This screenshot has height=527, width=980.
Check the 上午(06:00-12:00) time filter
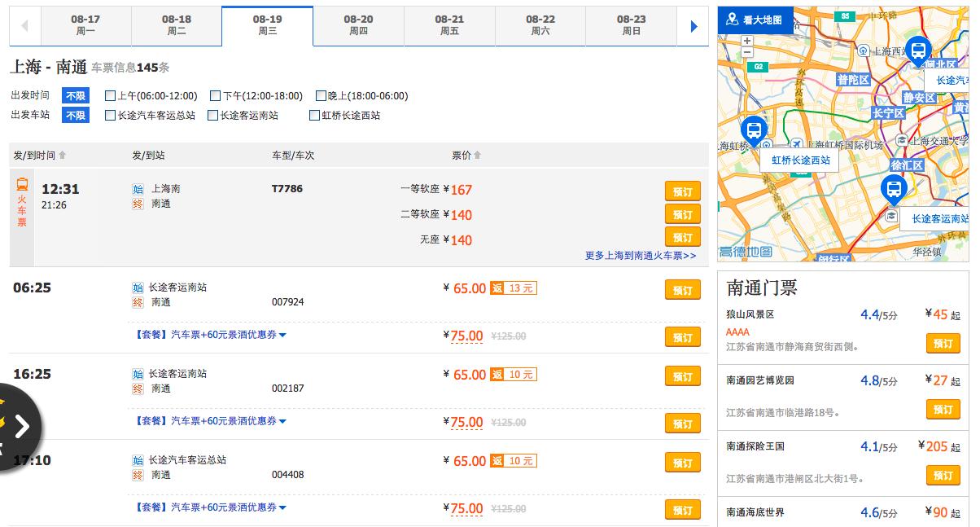click(110, 96)
